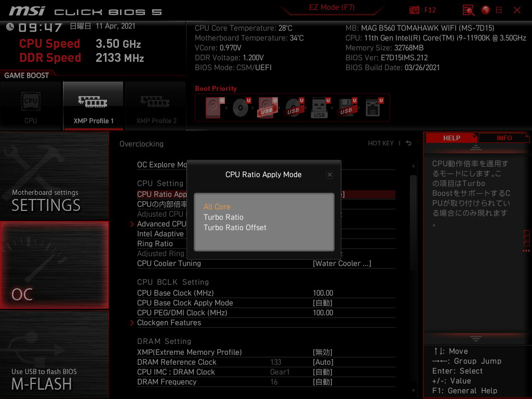Viewport: 532px width, 399px height.
Task: Select the USB floppy boot device icon
Action: [x=347, y=108]
